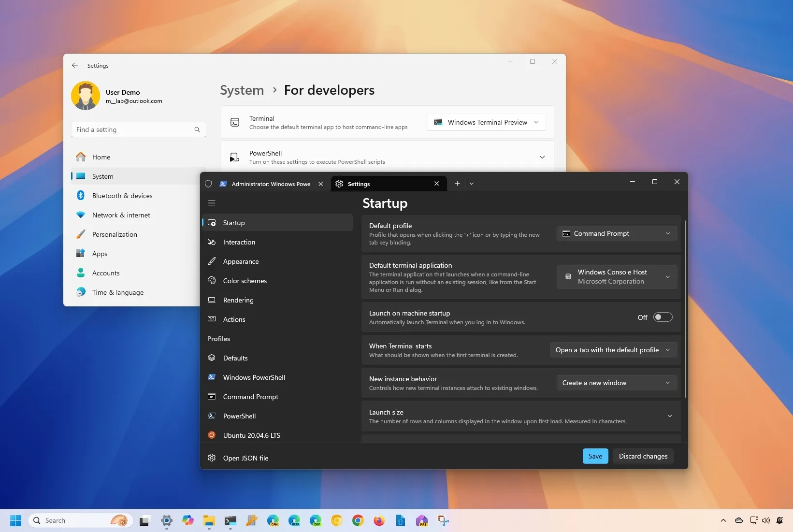Image resolution: width=793 pixels, height=532 pixels.
Task: Select System in Settings sidebar
Action: tap(136, 176)
